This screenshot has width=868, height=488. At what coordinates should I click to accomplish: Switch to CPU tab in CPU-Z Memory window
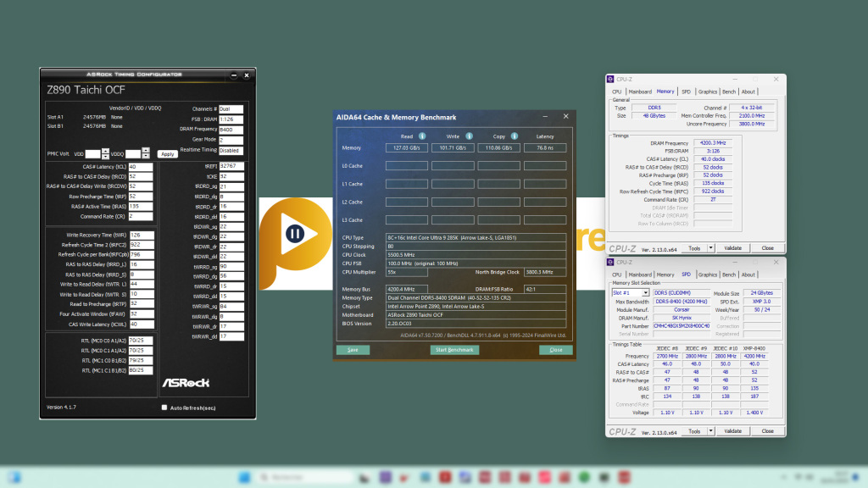[x=617, y=91]
